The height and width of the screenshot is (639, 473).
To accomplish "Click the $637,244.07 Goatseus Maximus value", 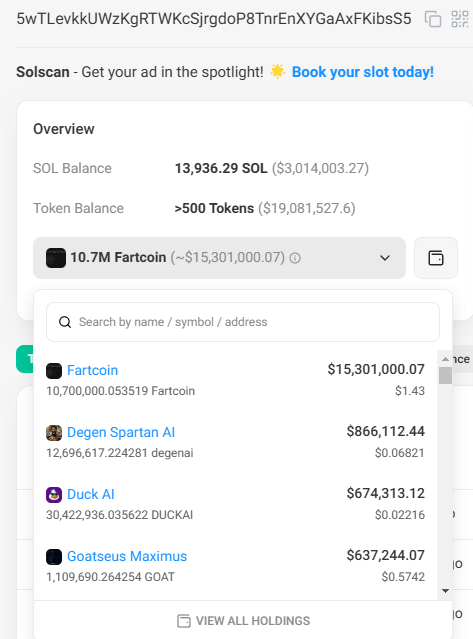I will (385, 555).
